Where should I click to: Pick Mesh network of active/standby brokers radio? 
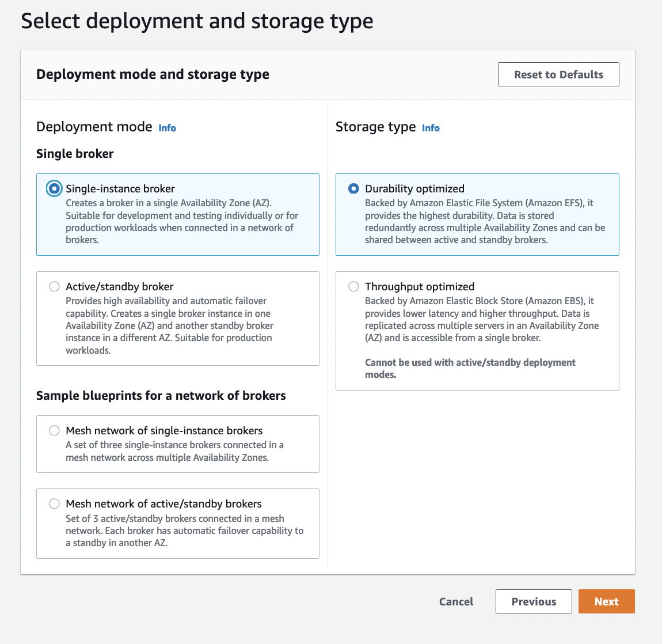54,503
